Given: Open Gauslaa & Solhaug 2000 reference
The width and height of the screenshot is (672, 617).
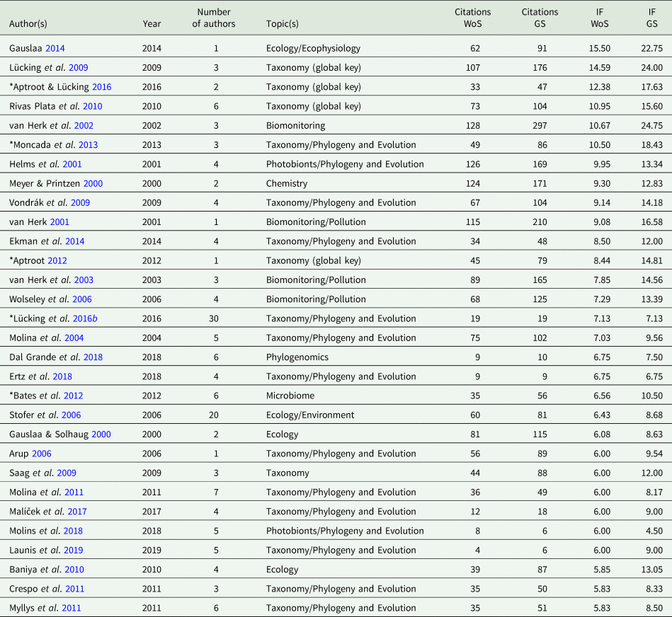Looking at the screenshot, I should pyautogui.click(x=101, y=434).
